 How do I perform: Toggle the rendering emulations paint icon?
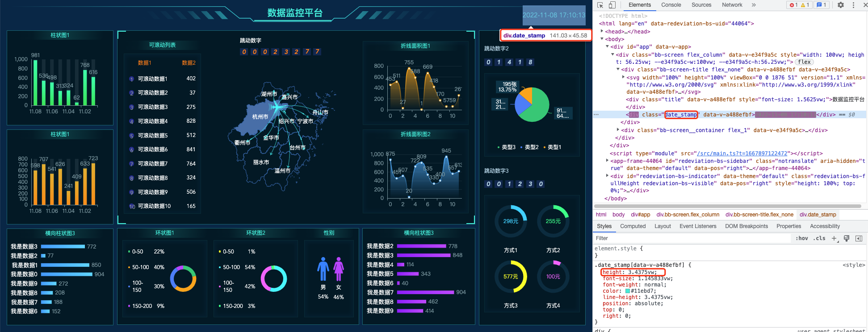pos(846,239)
